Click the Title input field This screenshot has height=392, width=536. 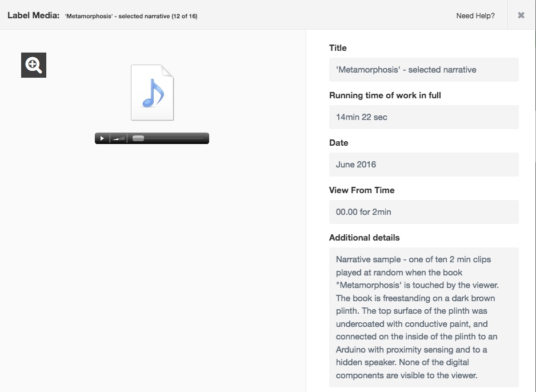coord(423,70)
